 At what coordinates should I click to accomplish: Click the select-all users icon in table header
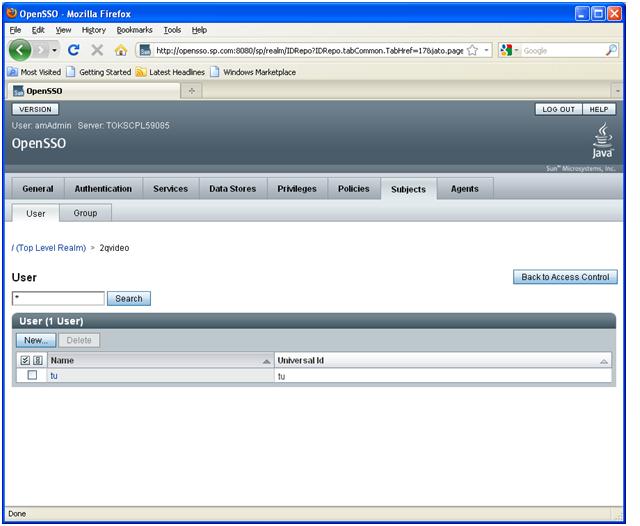tap(26, 360)
